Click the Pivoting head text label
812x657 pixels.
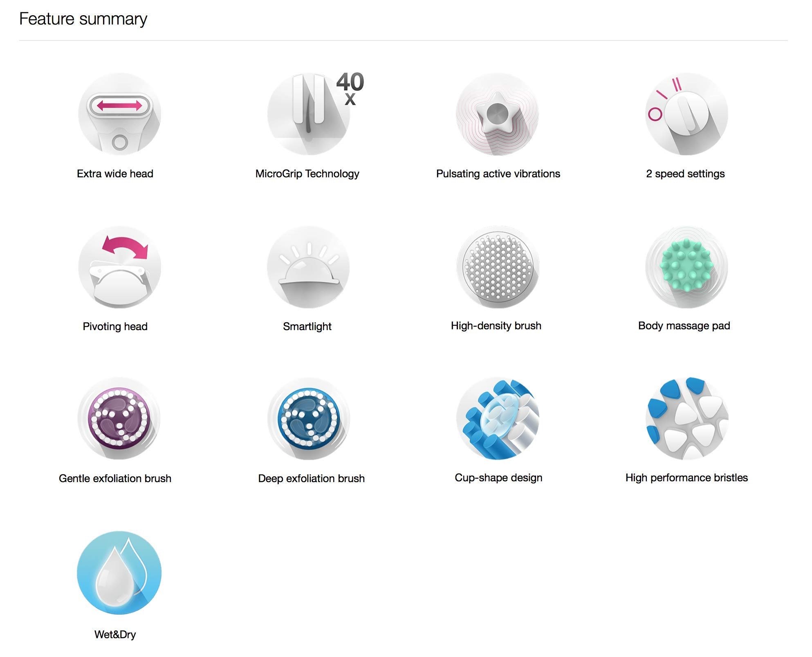click(x=115, y=326)
